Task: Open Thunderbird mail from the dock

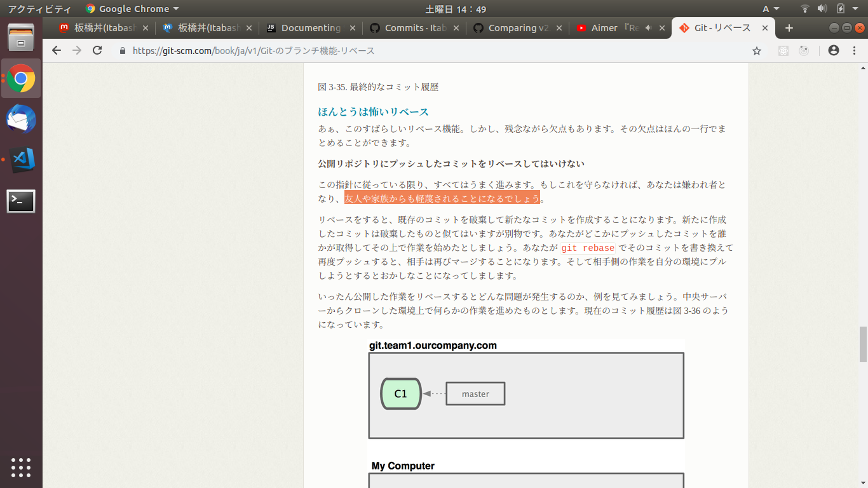Action: tap(21, 119)
